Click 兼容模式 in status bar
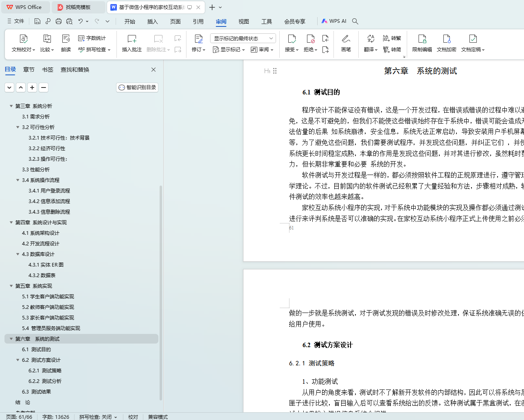Image resolution: width=524 pixels, height=420 pixels. [x=158, y=417]
